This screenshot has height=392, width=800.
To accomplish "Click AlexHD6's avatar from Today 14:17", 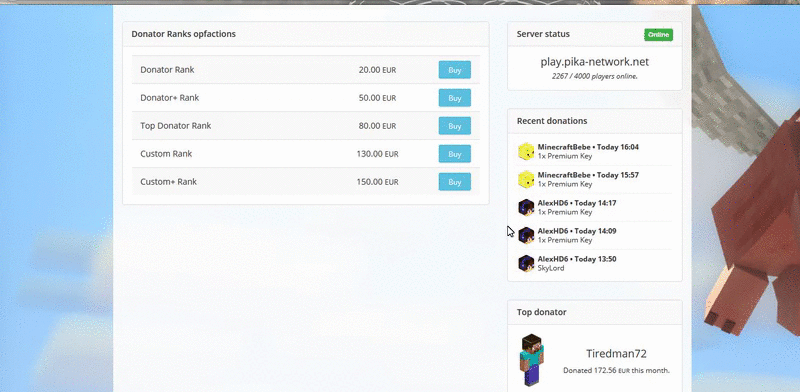I will (526, 207).
